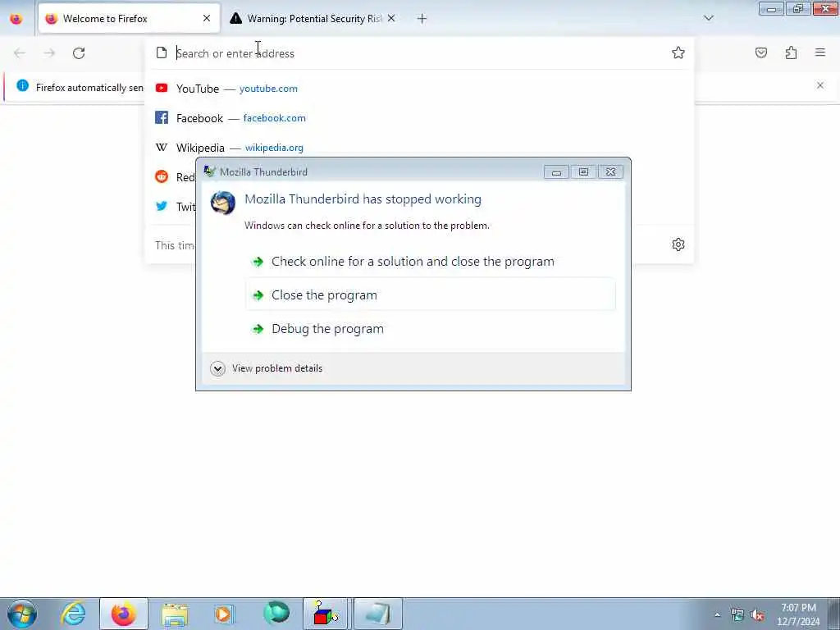Open the Warning: Potential Security Risk tab
The width and height of the screenshot is (840, 630).
(x=314, y=19)
